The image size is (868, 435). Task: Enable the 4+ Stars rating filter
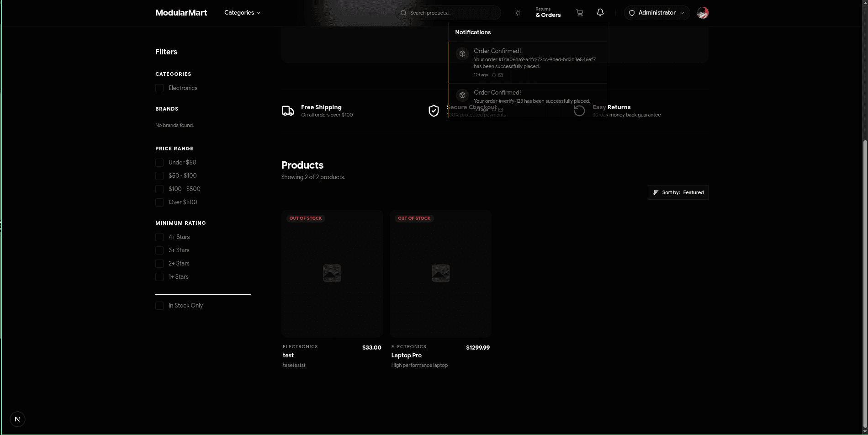click(x=159, y=237)
